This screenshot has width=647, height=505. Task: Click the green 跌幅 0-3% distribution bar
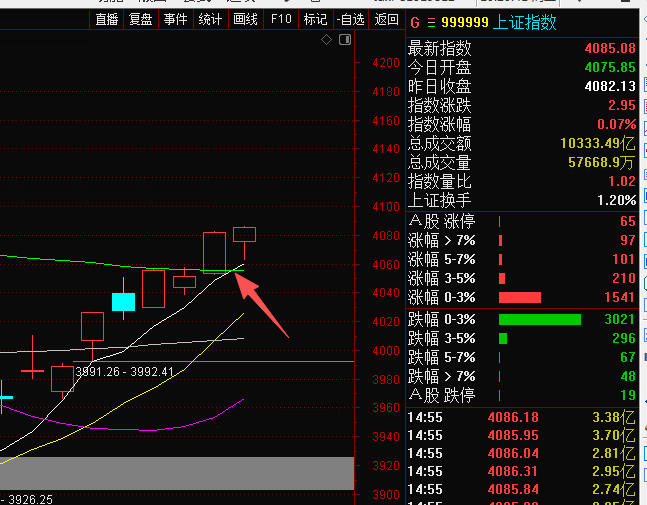tap(539, 320)
